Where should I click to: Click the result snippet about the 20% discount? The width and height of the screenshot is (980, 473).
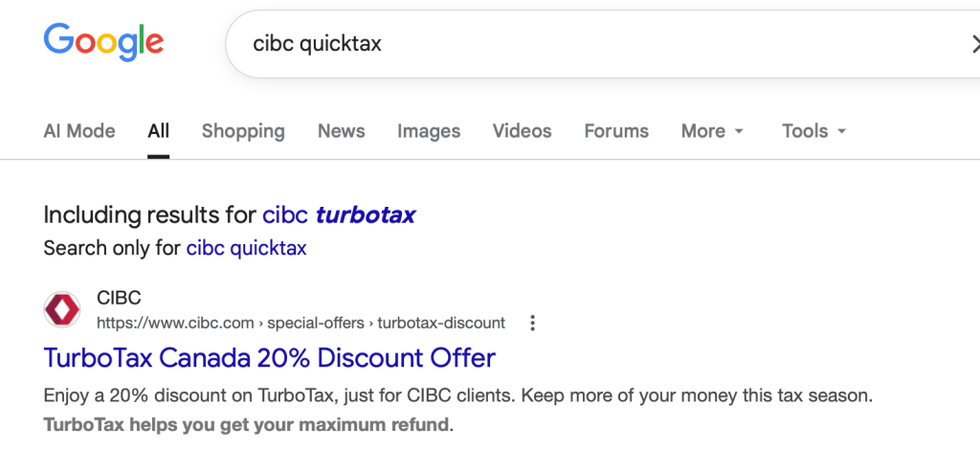[x=457, y=394]
